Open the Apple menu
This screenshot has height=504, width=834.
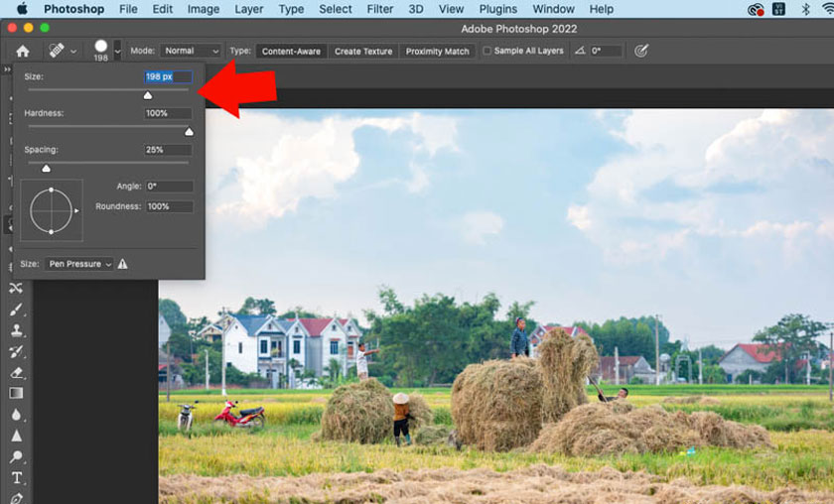click(x=22, y=9)
